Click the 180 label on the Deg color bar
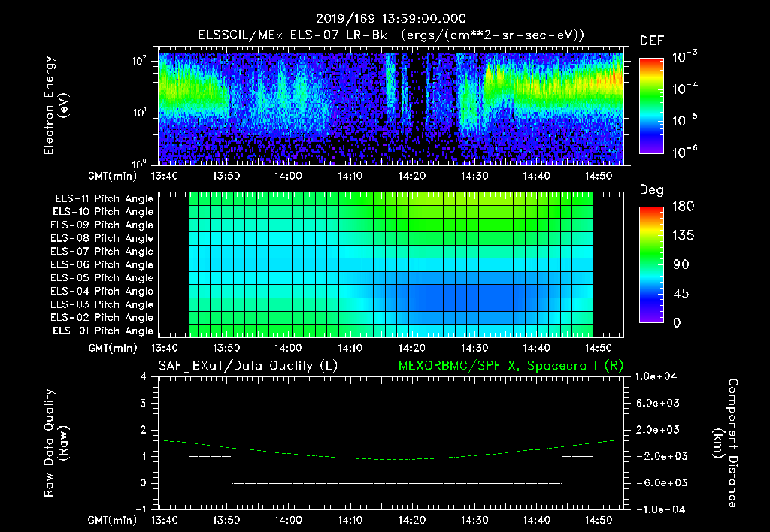 click(683, 206)
